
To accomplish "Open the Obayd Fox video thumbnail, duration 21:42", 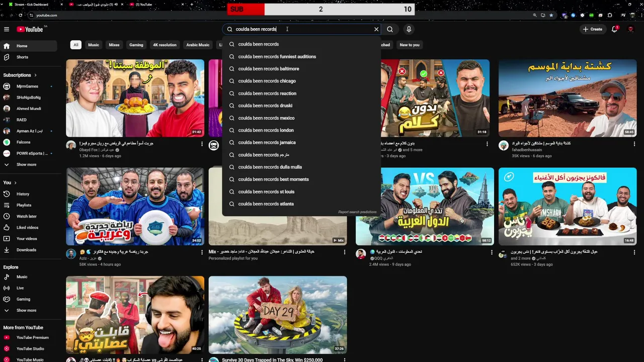I will click(135, 98).
